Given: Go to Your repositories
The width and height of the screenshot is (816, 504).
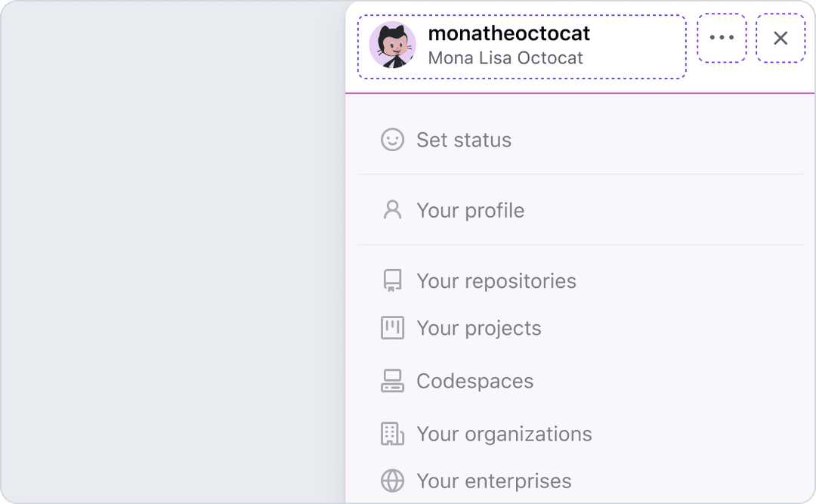Looking at the screenshot, I should click(x=496, y=281).
